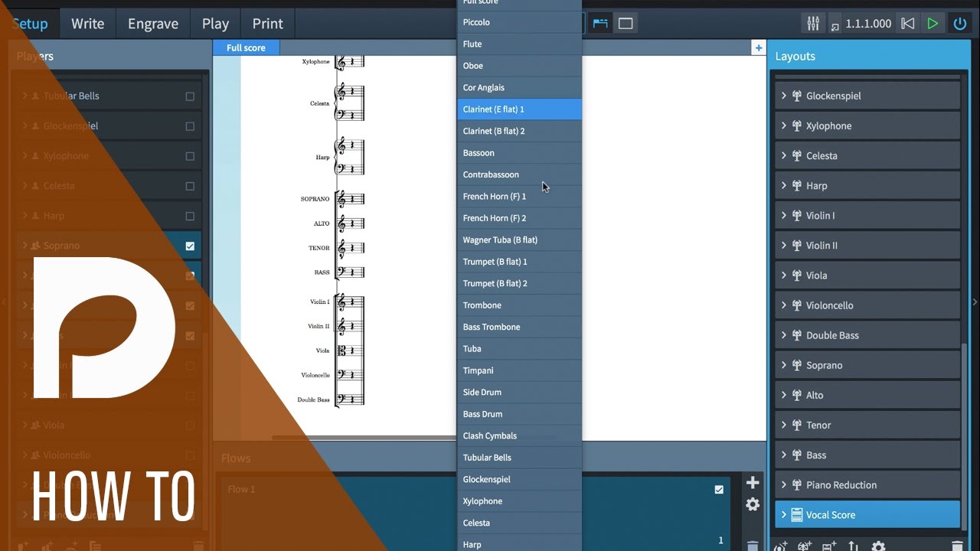Select Bass Trombone in the dropdown list
The height and width of the screenshot is (551, 980).
point(520,327)
